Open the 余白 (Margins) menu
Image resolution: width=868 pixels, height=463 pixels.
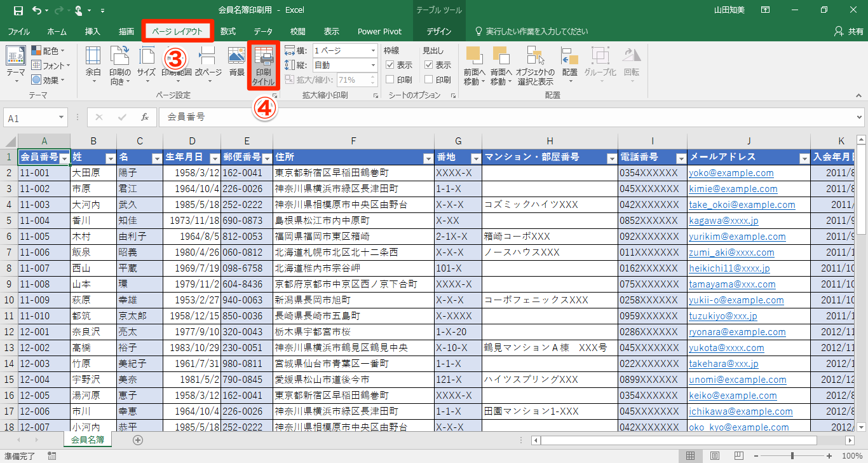pyautogui.click(x=93, y=66)
